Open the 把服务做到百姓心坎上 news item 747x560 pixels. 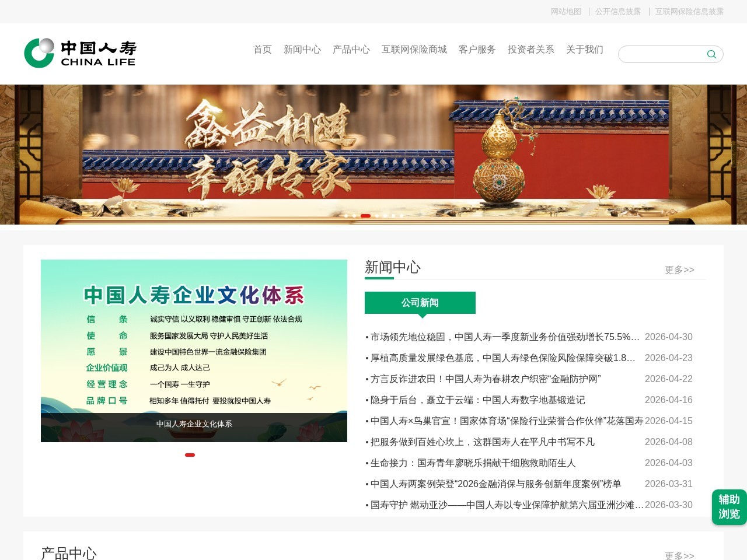(x=483, y=442)
